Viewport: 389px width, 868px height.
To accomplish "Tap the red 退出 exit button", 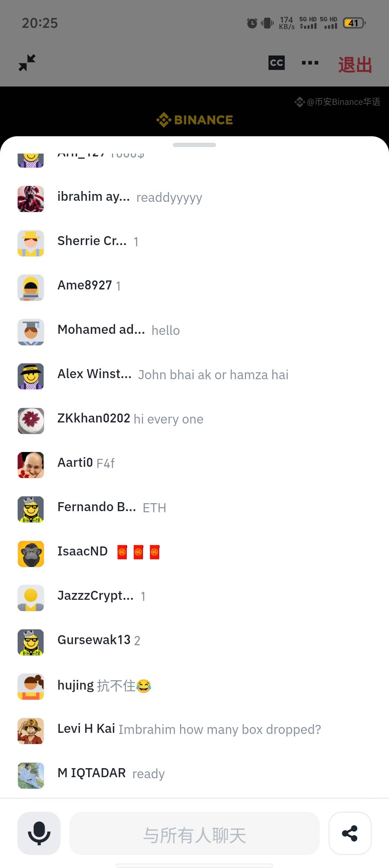I will click(355, 65).
